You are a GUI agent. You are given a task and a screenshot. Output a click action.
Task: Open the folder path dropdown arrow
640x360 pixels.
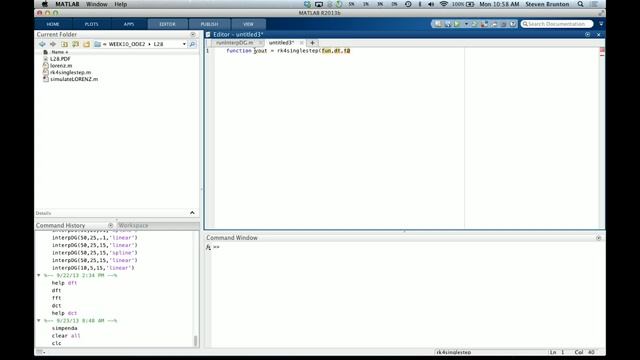pos(184,44)
